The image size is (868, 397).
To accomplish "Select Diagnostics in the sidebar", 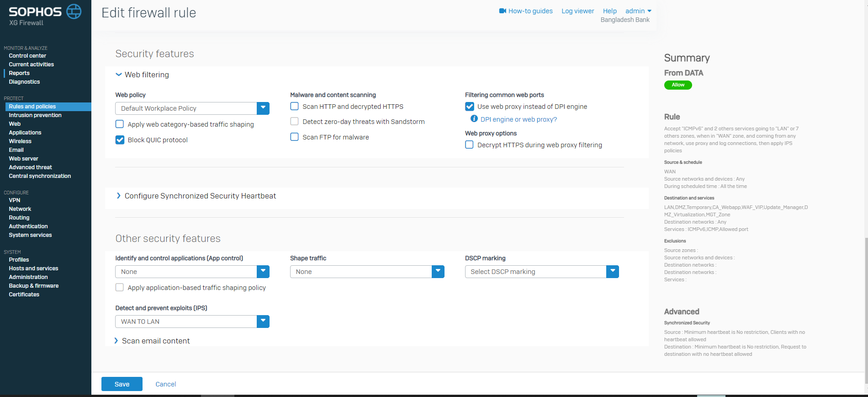I will tap(24, 82).
